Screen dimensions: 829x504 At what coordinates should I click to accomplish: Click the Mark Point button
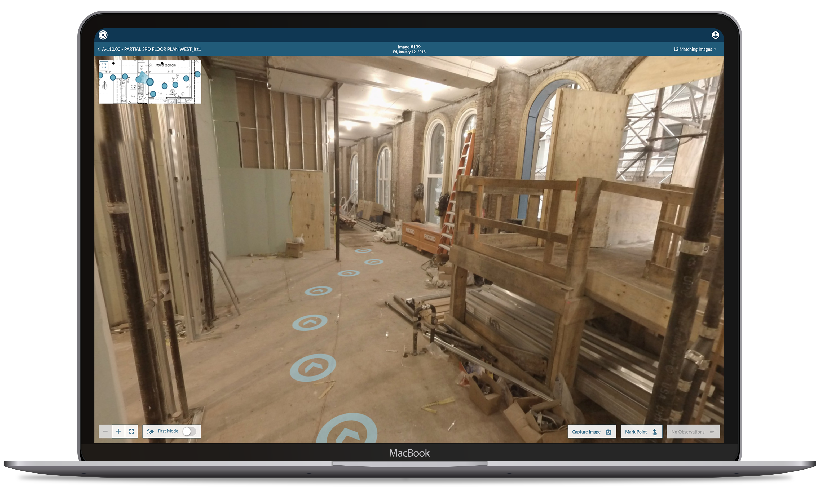641,432
